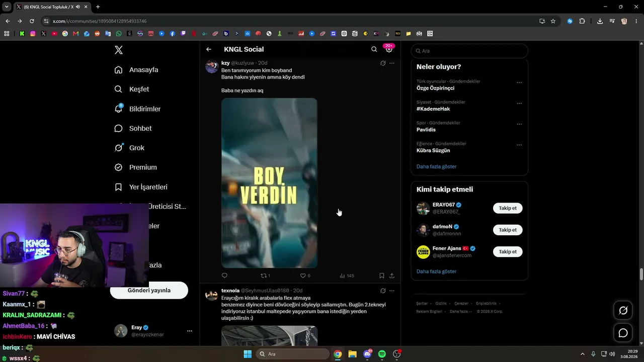Viewport: 644px width, 362px height.
Task: Open the BOY VERDİN video thumbnail
Action: (269, 183)
